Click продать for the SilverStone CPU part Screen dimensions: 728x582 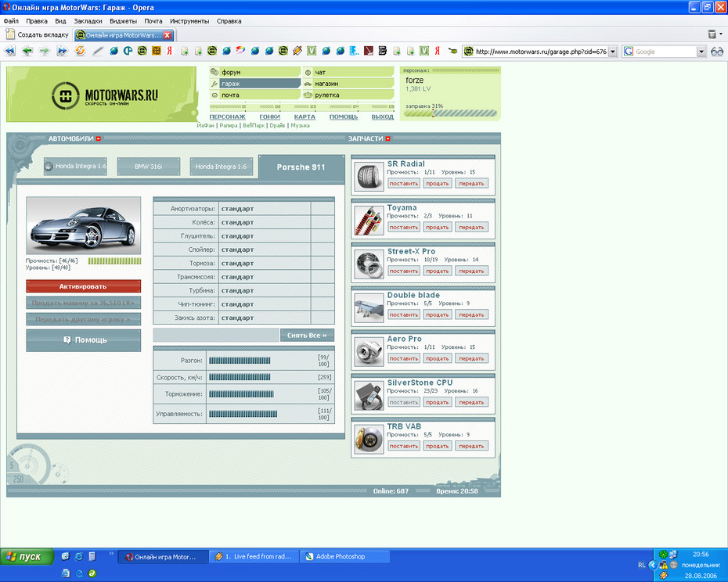click(438, 402)
